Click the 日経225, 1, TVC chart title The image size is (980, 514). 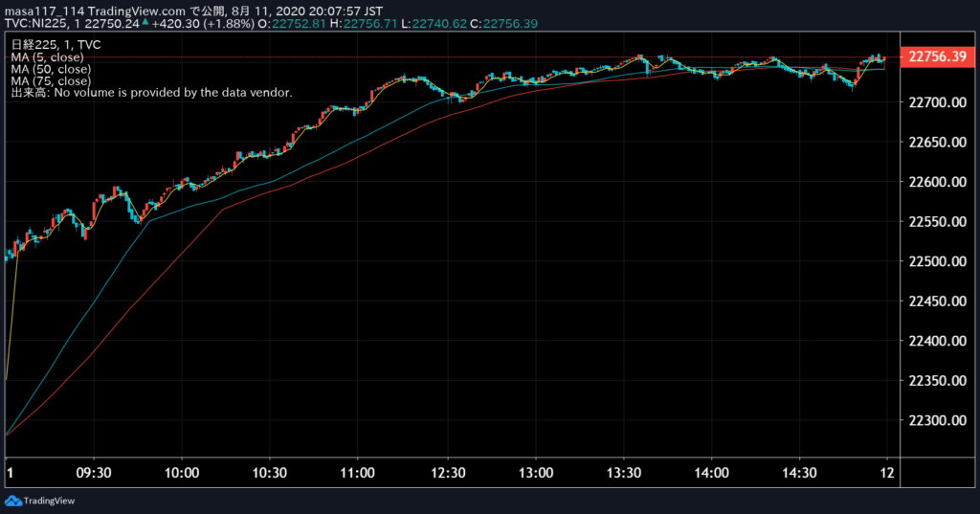click(x=56, y=44)
